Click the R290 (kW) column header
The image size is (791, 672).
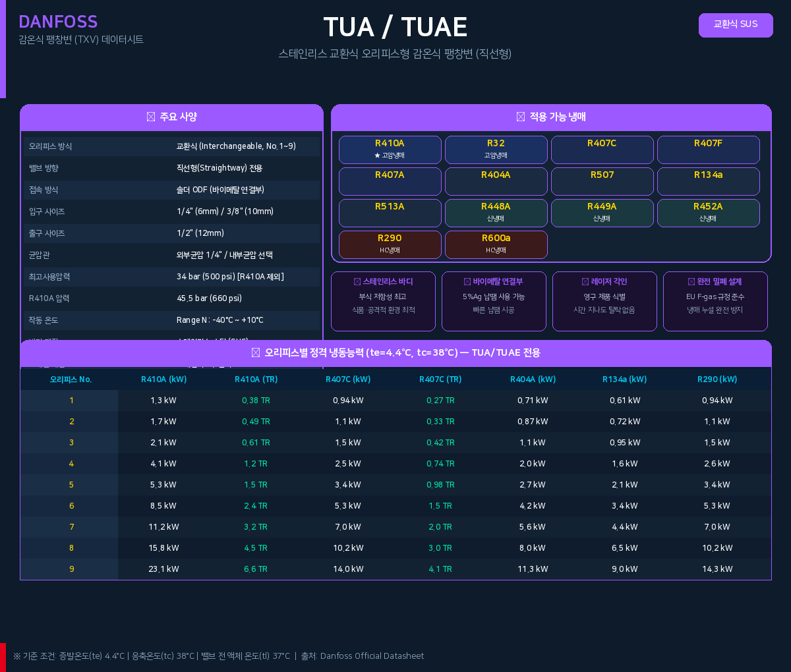coord(717,379)
